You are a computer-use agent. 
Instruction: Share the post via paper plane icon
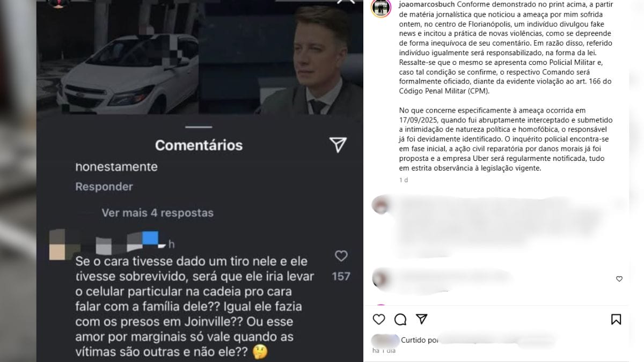(422, 319)
